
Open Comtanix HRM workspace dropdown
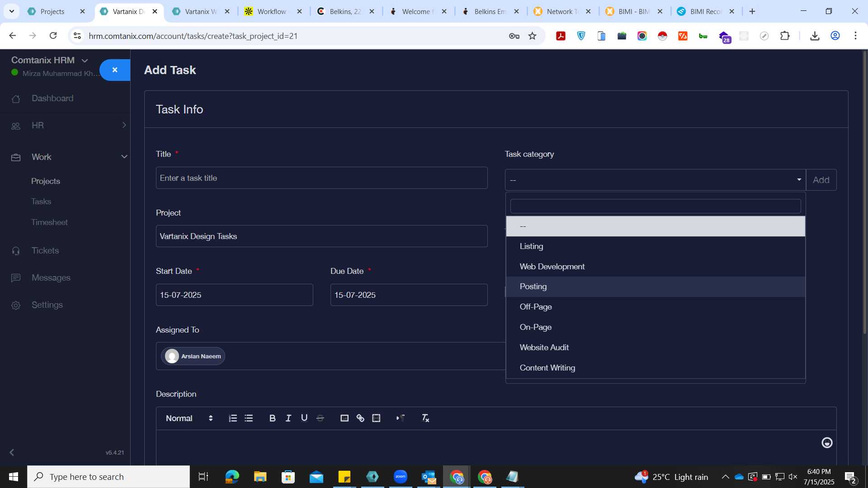point(50,60)
